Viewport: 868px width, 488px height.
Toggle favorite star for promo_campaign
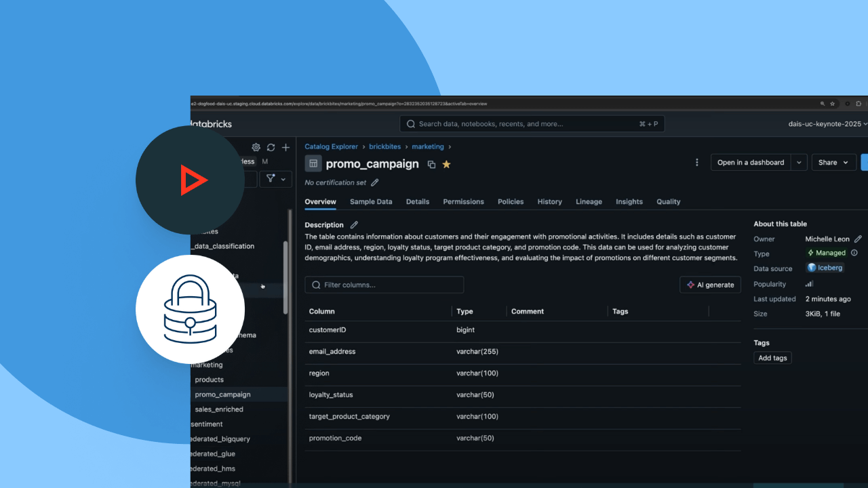[446, 164]
